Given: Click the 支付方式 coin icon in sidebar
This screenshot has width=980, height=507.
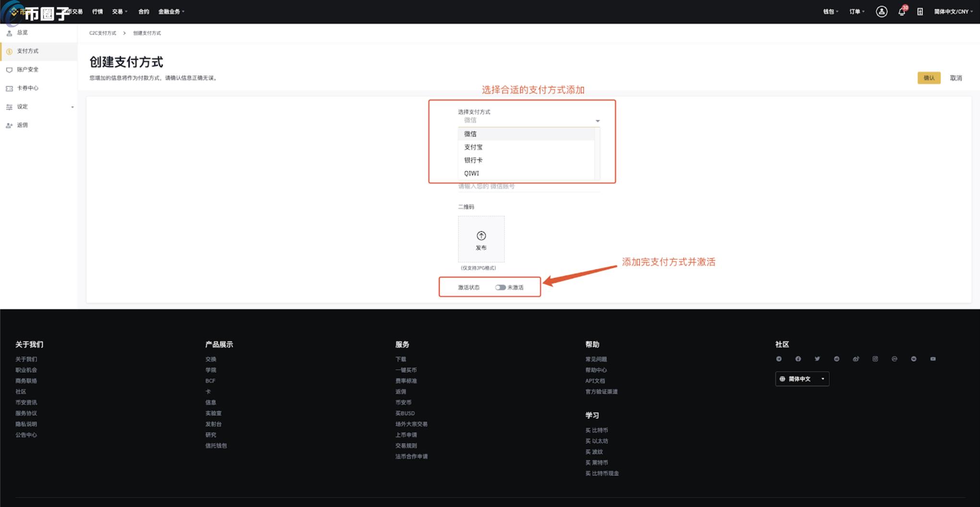Looking at the screenshot, I should coord(9,51).
